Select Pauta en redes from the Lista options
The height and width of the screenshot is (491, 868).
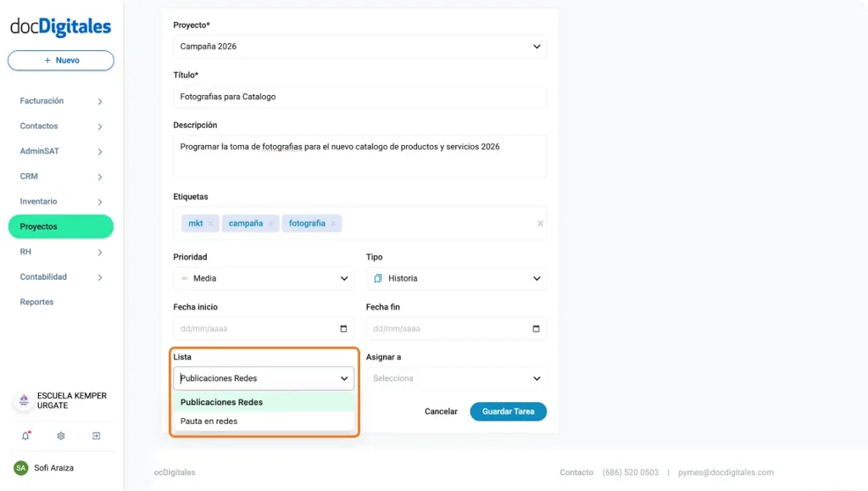[x=209, y=421]
